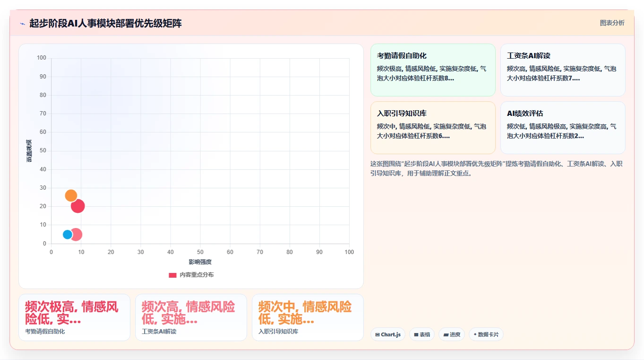Image resolution: width=644 pixels, height=360 pixels.
Task: Click the page title 起步阶段AI人事模块部署优先级矩阵
Action: click(105, 23)
